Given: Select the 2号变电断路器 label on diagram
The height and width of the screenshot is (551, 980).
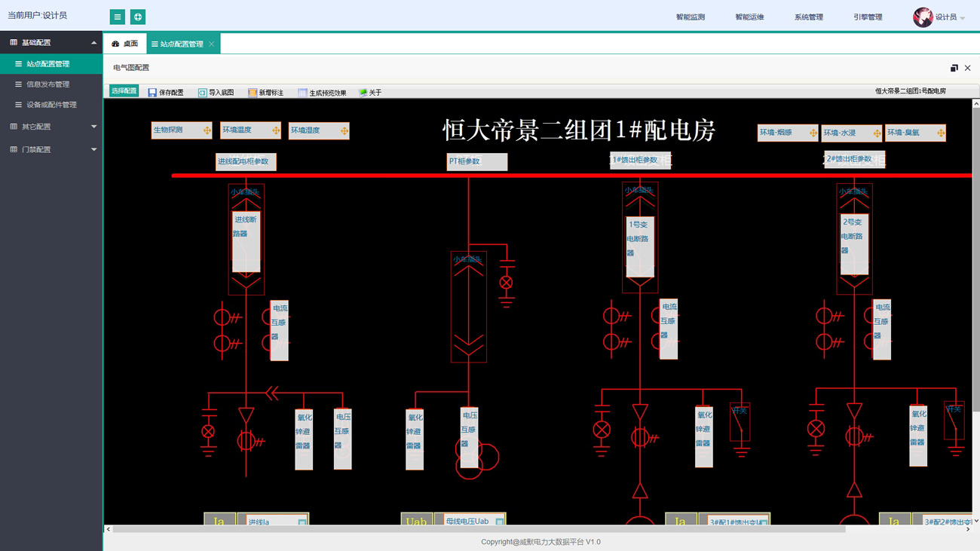Looking at the screenshot, I should pyautogui.click(x=854, y=244).
